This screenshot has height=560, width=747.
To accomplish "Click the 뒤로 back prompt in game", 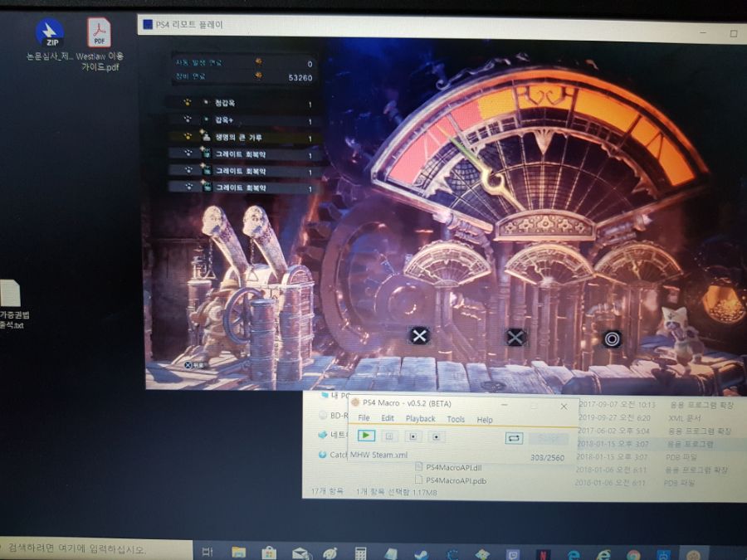I will coord(194,365).
